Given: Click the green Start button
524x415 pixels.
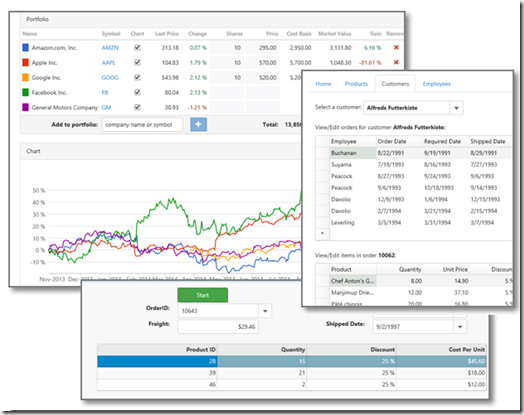Looking at the screenshot, I should tap(203, 295).
